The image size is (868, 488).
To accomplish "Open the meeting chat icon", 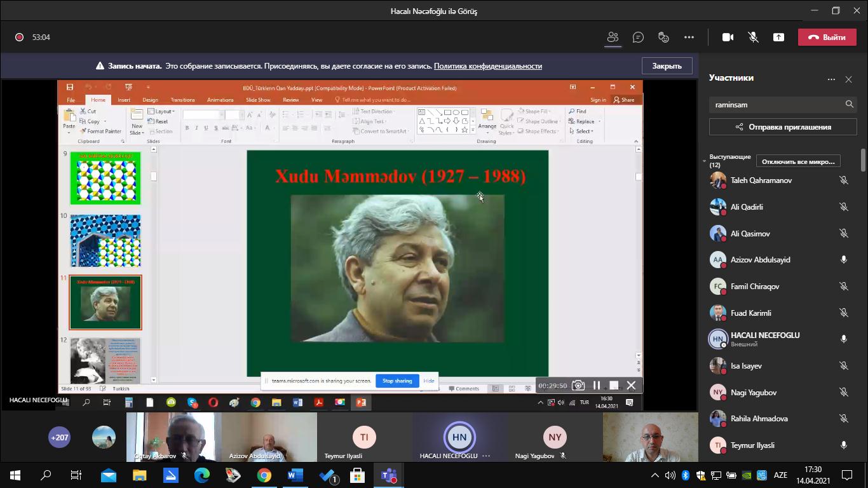I will [638, 37].
